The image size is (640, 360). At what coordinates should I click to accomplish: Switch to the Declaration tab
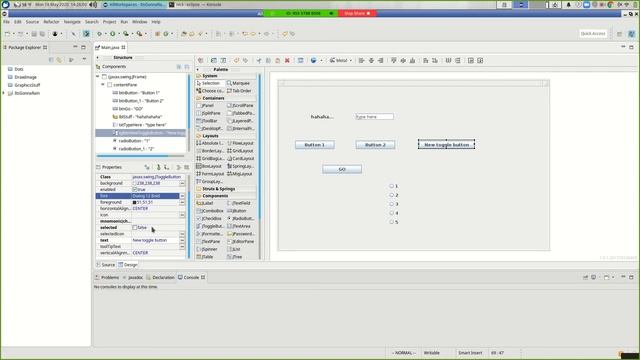tap(160, 278)
